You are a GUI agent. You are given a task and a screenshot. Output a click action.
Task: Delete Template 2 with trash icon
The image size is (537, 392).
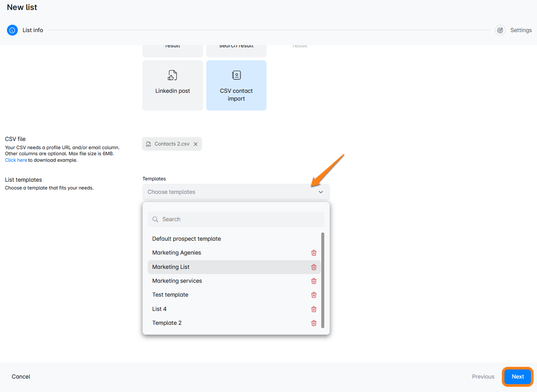click(x=314, y=323)
